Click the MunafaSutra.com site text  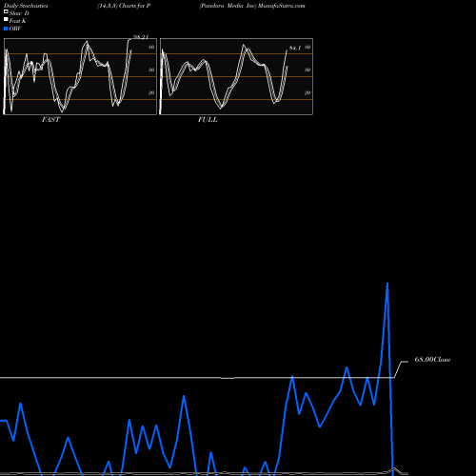[282, 6]
